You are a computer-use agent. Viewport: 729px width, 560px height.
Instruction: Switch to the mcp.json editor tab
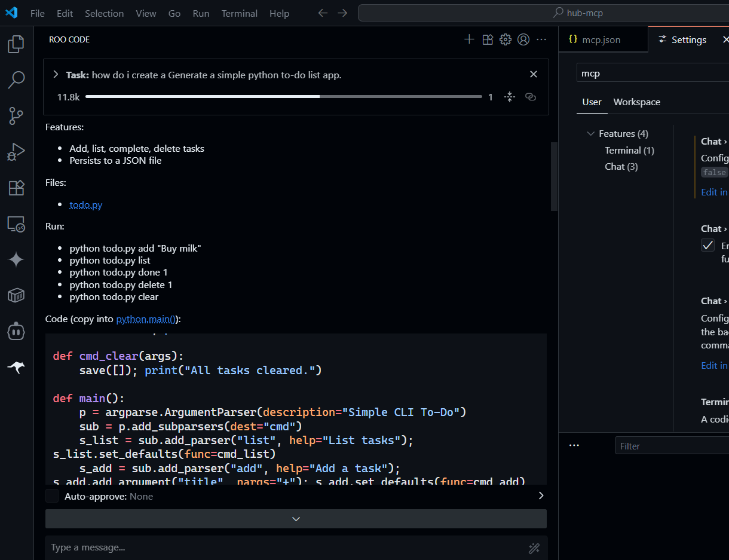[x=603, y=39]
